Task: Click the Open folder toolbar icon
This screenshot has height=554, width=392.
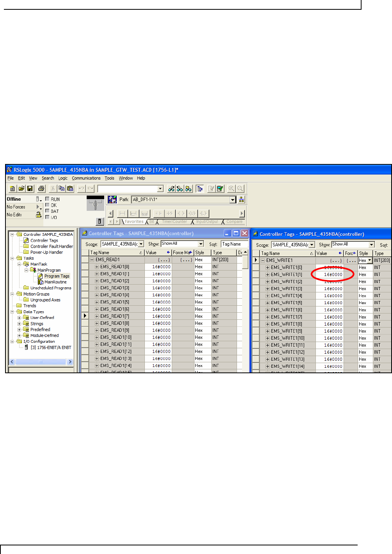Action: [21, 189]
